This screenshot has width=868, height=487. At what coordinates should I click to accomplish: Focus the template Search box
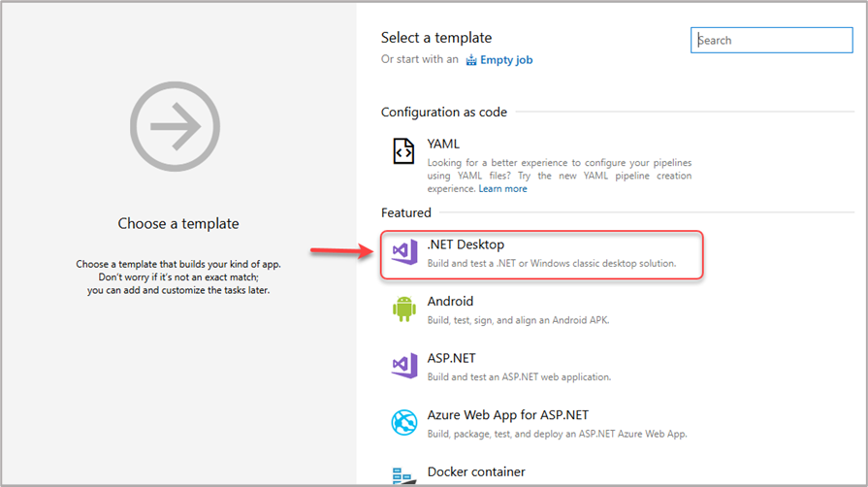771,40
